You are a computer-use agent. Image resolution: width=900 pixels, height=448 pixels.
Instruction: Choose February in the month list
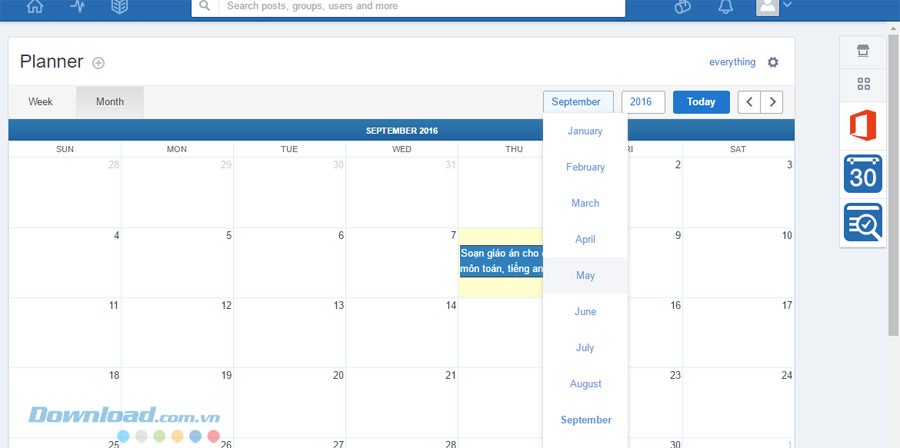pyautogui.click(x=585, y=167)
